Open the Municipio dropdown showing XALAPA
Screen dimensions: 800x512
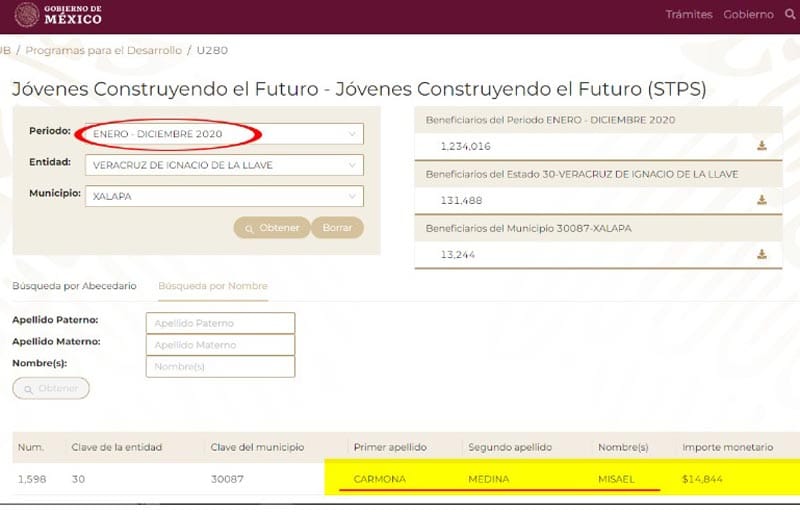click(223, 197)
